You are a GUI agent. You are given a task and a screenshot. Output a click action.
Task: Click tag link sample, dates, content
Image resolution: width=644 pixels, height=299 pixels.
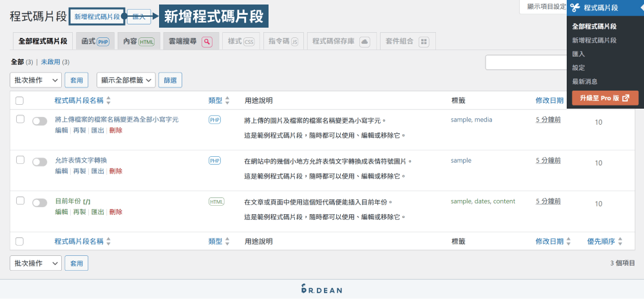pos(483,201)
